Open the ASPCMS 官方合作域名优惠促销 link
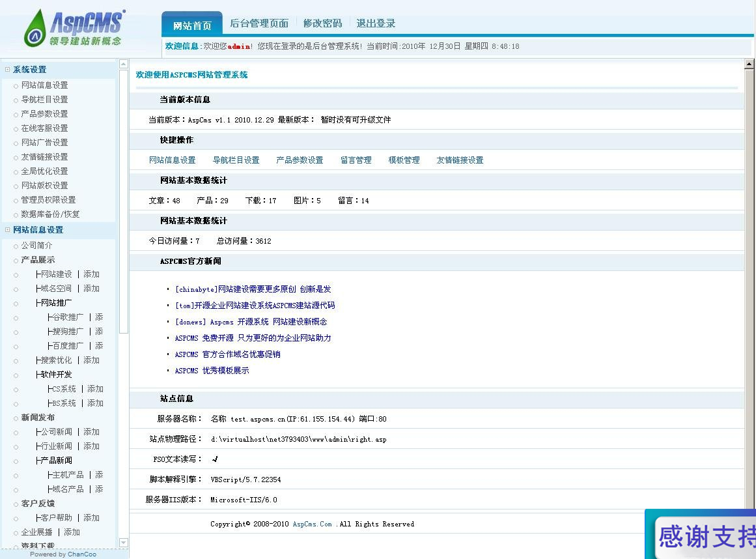756x559 pixels. tap(227, 354)
